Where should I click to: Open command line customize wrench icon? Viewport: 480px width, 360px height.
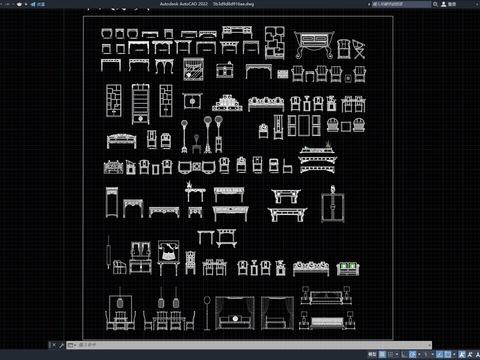pos(61,345)
